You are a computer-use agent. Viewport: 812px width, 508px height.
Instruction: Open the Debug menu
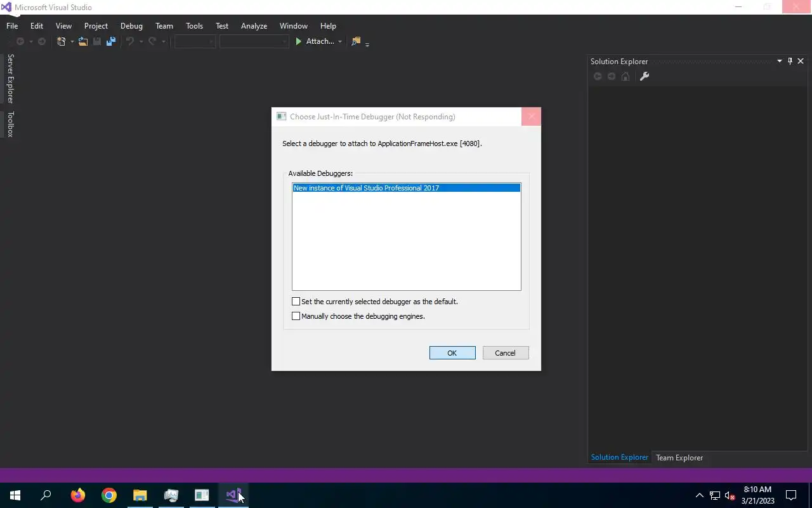click(x=131, y=26)
